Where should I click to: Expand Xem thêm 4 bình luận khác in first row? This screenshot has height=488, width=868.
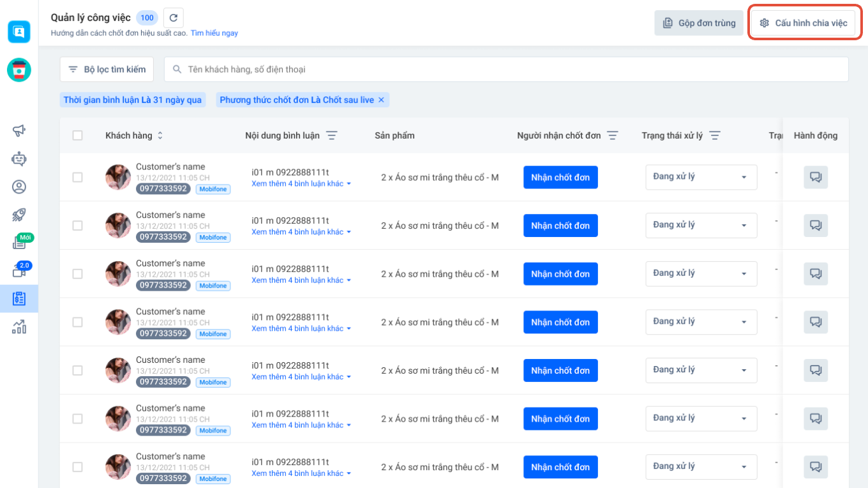[301, 184]
